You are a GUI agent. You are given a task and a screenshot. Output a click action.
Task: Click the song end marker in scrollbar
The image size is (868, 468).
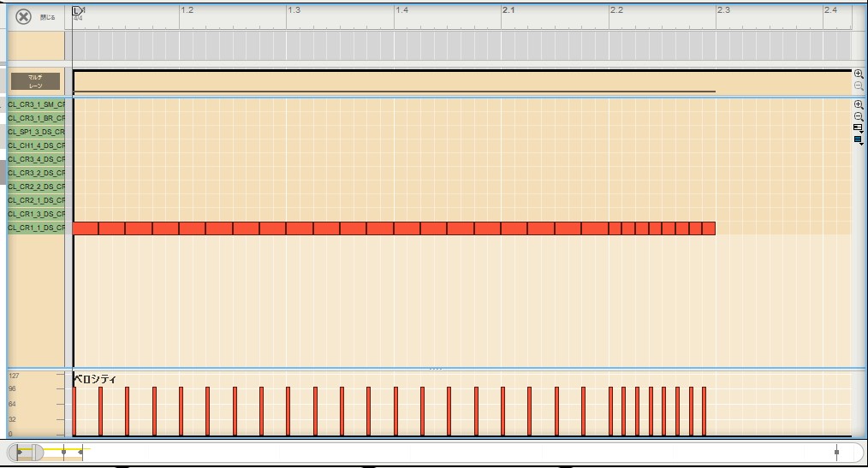[x=836, y=452]
